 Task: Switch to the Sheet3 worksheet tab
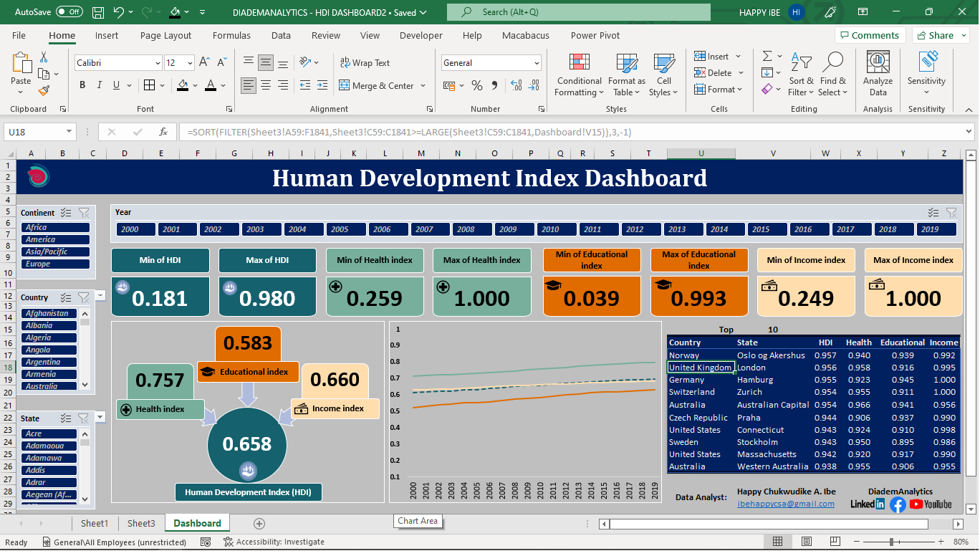[141, 523]
